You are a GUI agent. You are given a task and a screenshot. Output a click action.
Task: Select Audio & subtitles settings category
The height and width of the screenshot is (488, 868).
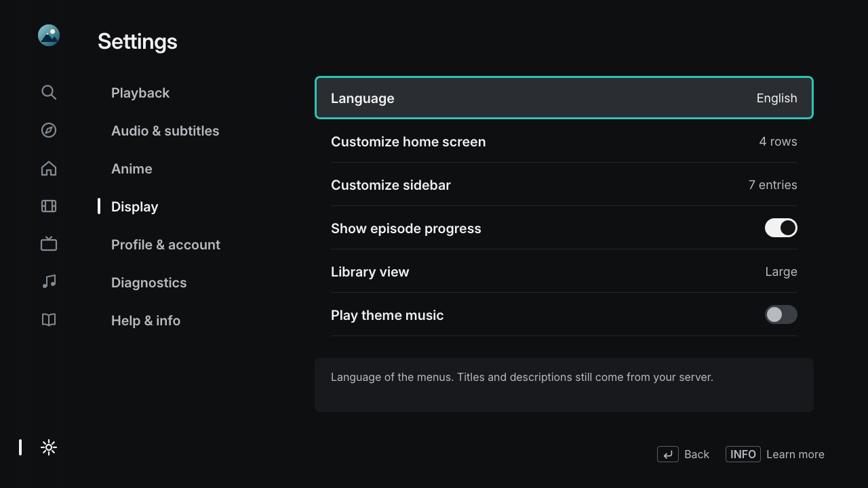pos(165,131)
